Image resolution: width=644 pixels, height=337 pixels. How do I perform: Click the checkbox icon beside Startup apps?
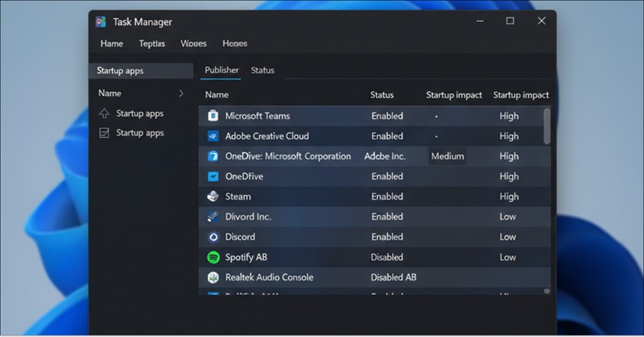(x=104, y=133)
